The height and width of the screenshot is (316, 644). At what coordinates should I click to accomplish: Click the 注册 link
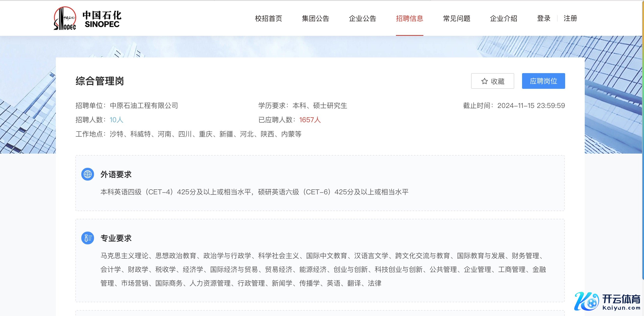click(570, 18)
